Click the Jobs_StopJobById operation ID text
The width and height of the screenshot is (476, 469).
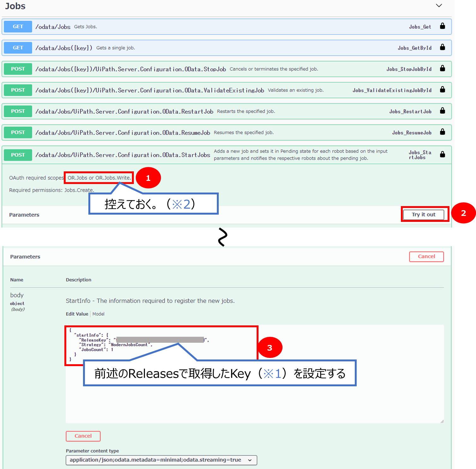409,69
